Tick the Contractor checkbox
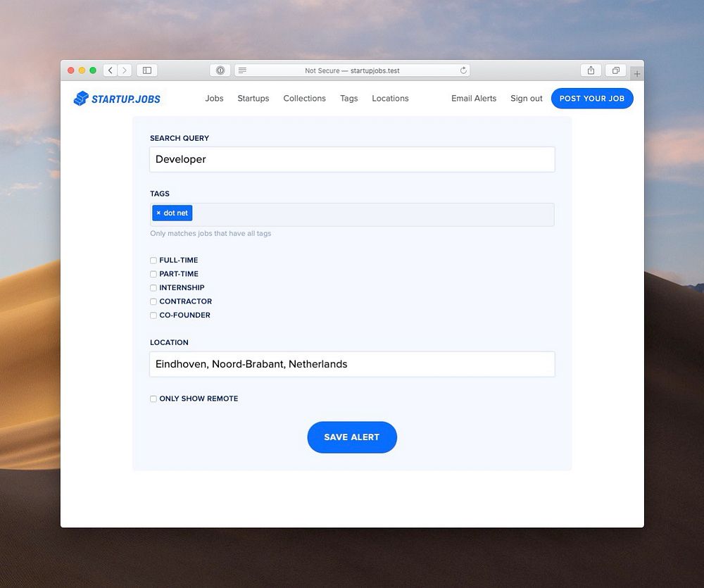 153,302
